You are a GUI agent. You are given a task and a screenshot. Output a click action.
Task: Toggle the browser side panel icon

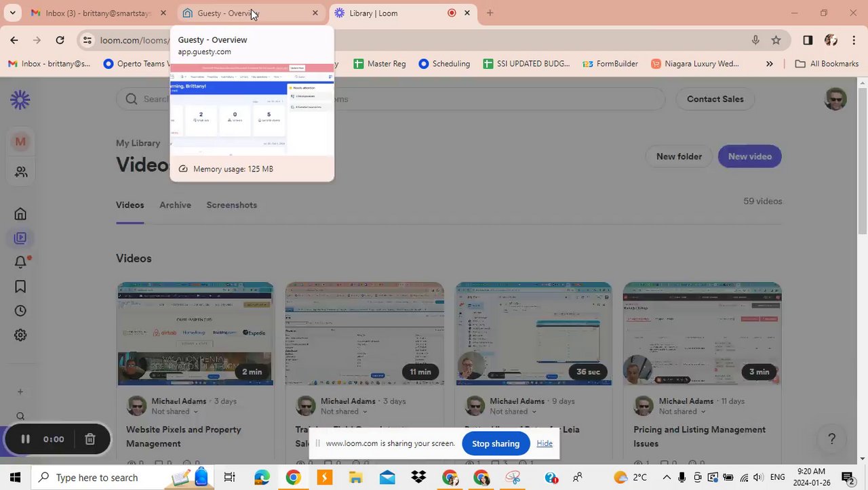808,40
